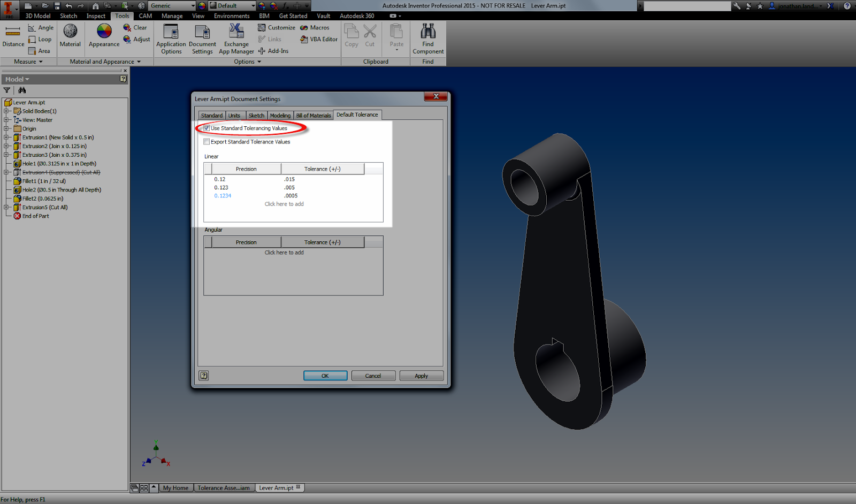Click the find binoculars in Model browser
856x504 pixels.
pyautogui.click(x=22, y=90)
